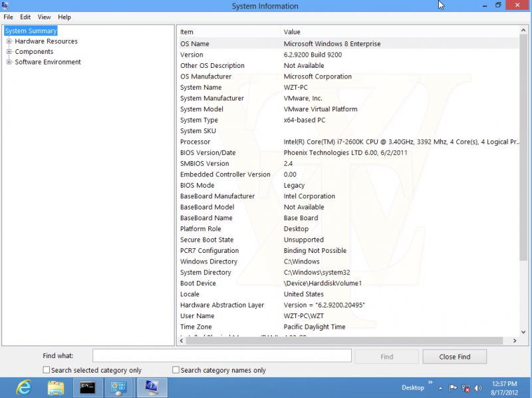Switch to the Command Prompt taskbar icon
The image size is (532, 398).
point(88,387)
